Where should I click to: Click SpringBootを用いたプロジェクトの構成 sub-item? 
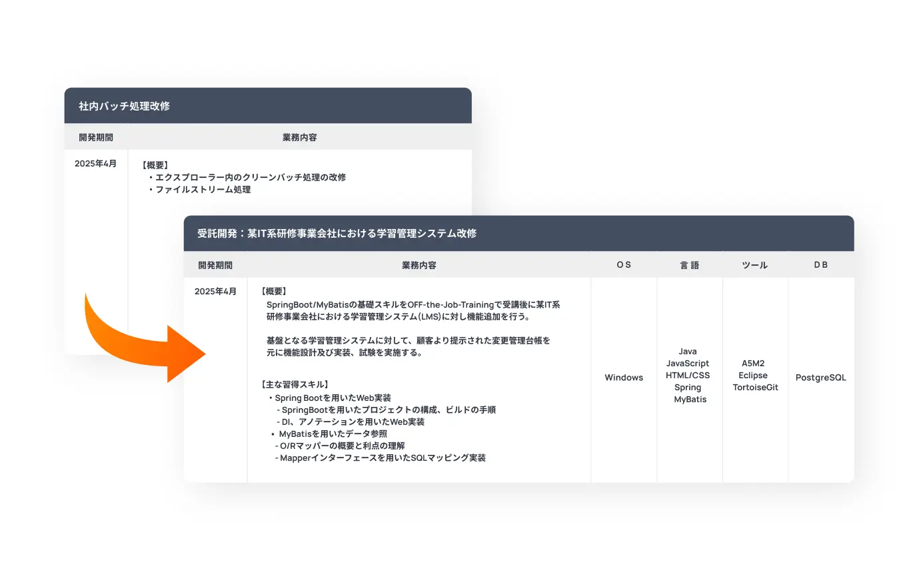pyautogui.click(x=386, y=410)
